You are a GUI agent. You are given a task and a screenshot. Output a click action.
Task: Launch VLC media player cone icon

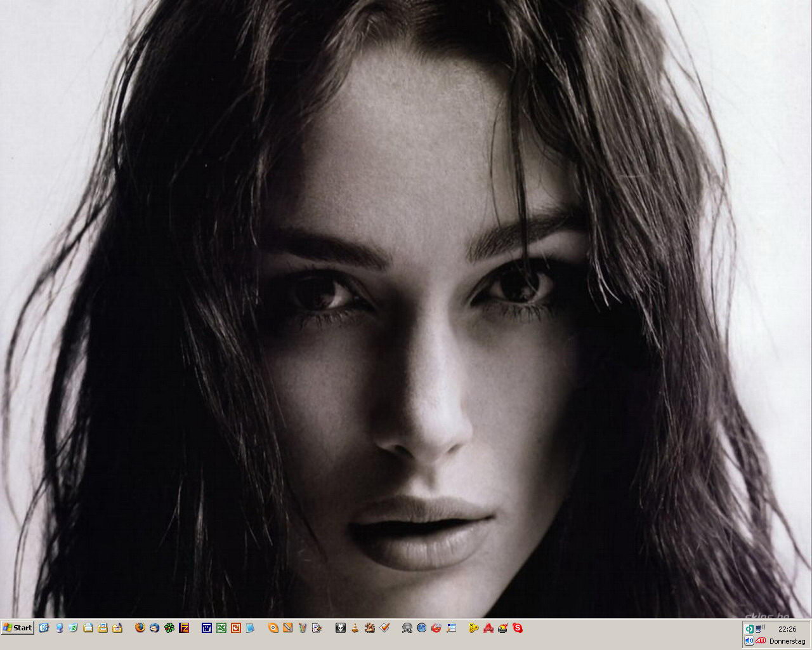(x=355, y=628)
